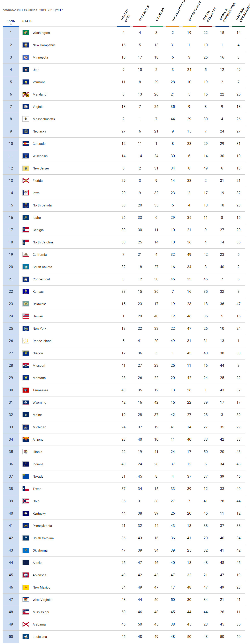Click the Ohio flag icon
The image size is (250, 644).
click(x=26, y=501)
